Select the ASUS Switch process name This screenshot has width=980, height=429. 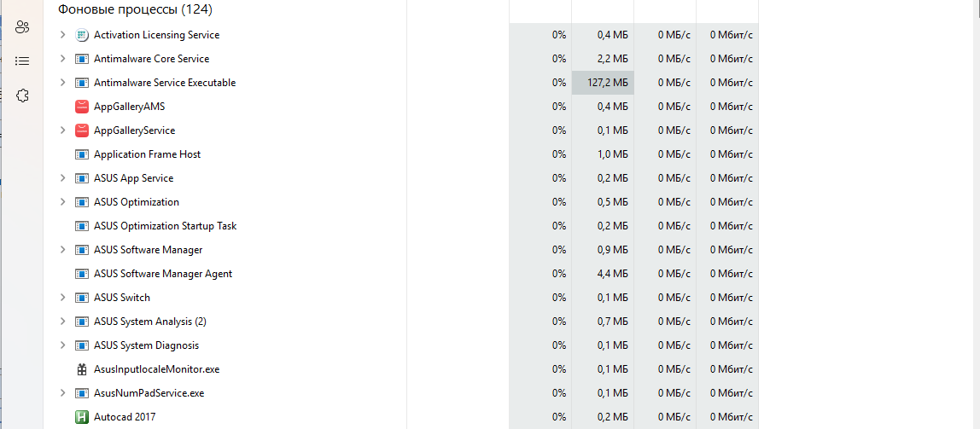[x=121, y=298]
